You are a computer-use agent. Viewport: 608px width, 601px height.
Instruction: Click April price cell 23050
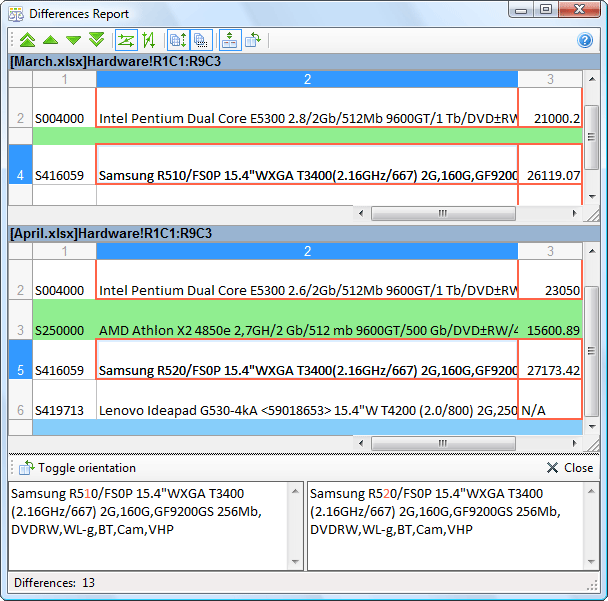(550, 280)
